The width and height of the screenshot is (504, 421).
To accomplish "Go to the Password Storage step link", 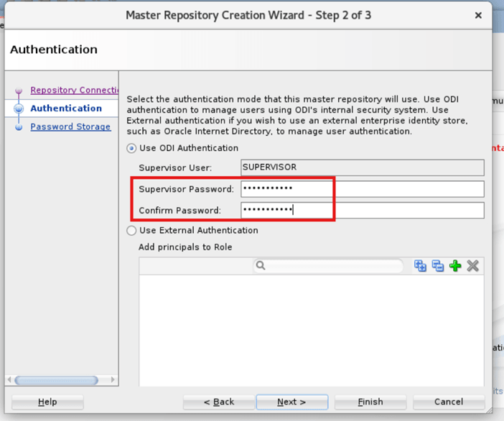I will (x=70, y=126).
